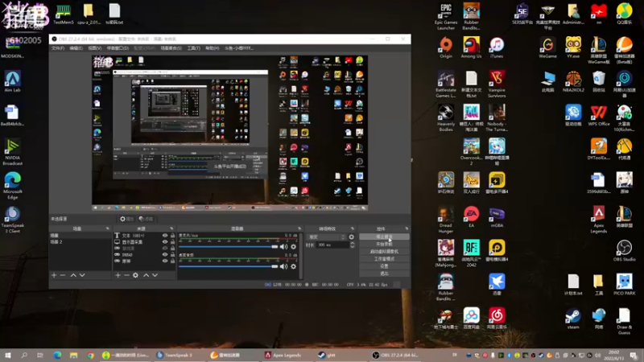This screenshot has width=644, height=362.
Task: Open the transition type dropdown (渐变)
Action: tap(327, 237)
